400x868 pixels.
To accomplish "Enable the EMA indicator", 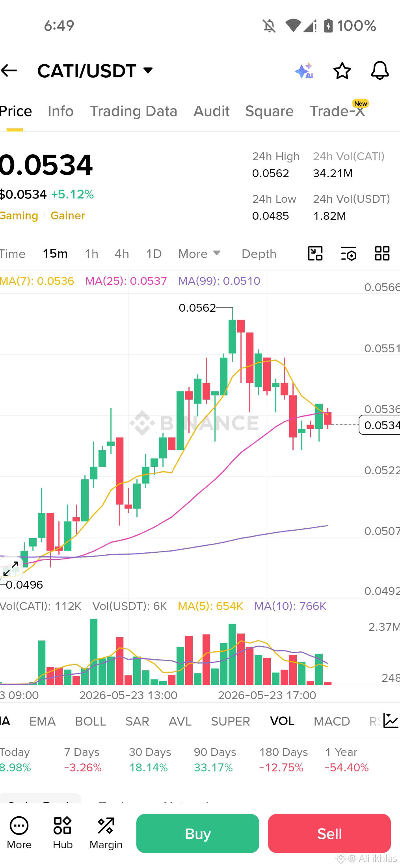I will [x=42, y=721].
